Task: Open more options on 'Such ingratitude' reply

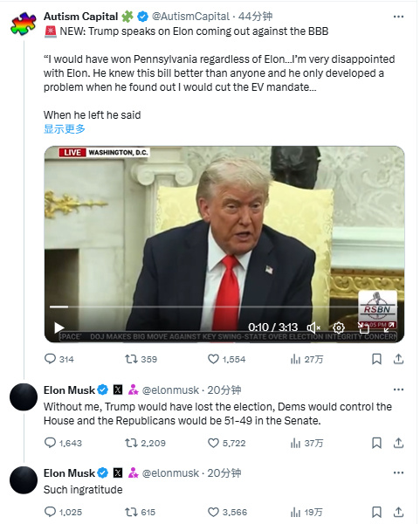Action: 398,472
